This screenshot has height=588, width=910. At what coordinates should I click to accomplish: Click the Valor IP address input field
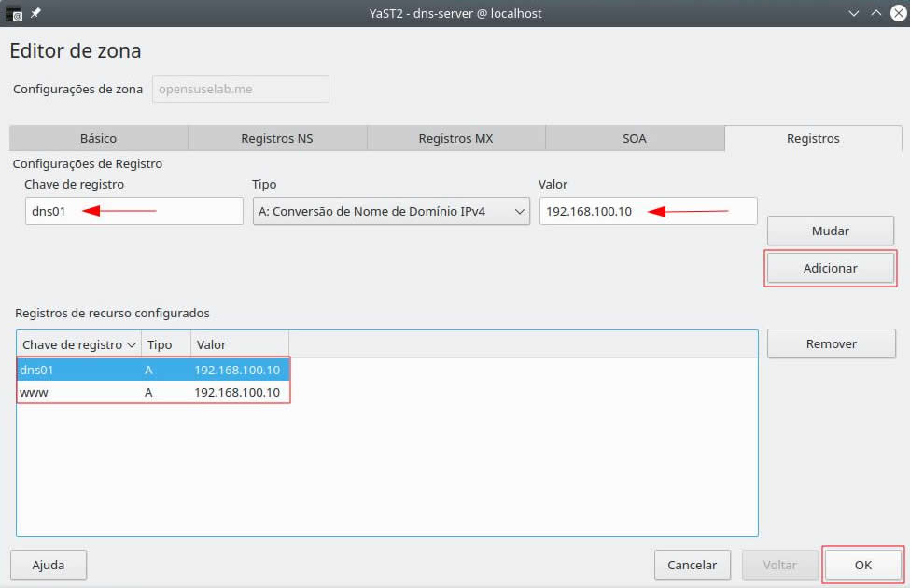click(x=648, y=211)
